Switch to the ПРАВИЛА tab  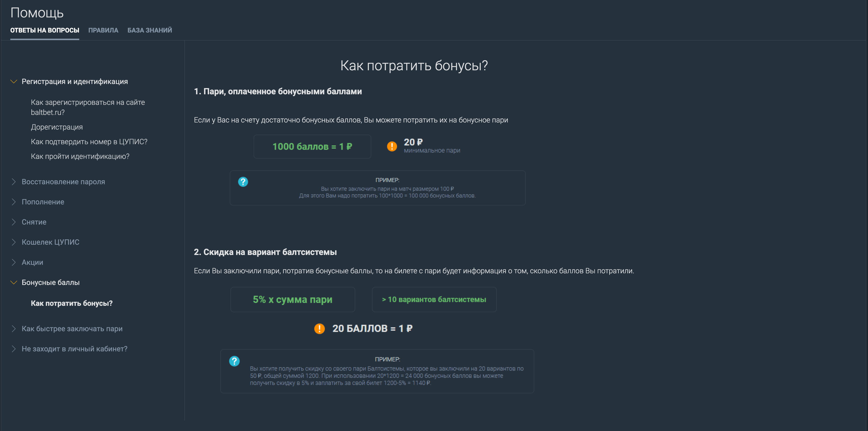(x=103, y=30)
